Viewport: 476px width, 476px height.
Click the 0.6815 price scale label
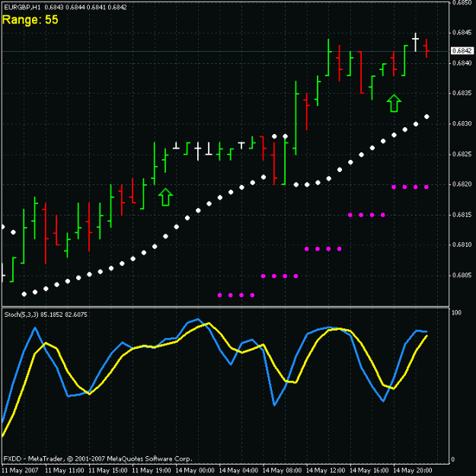click(x=462, y=215)
